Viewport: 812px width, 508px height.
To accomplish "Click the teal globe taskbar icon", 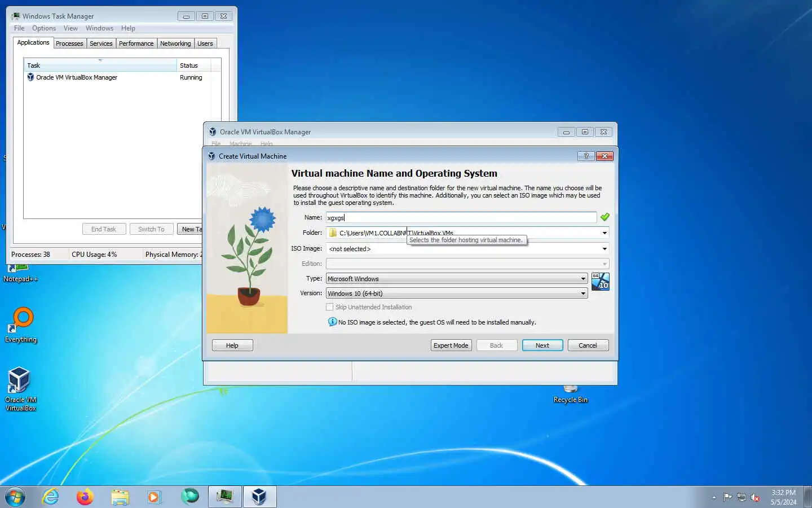I will 190,496.
